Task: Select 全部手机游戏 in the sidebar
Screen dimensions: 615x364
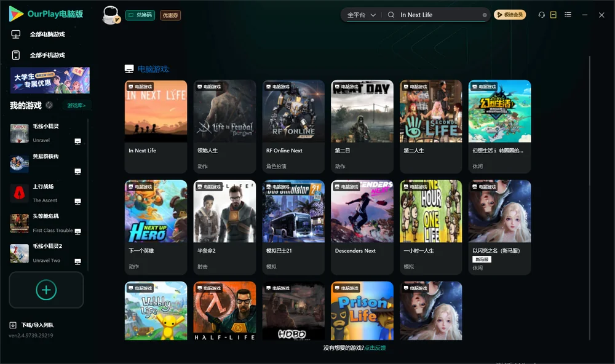Action: 47,55
